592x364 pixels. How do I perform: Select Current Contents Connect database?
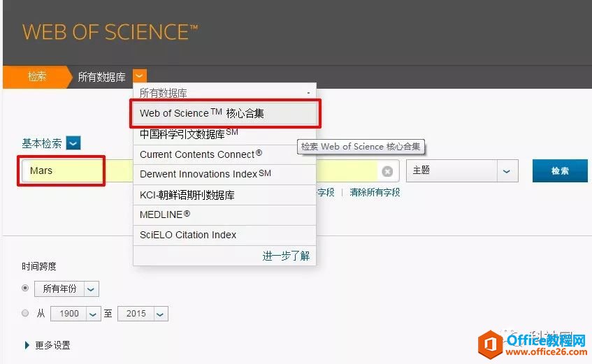(224, 154)
